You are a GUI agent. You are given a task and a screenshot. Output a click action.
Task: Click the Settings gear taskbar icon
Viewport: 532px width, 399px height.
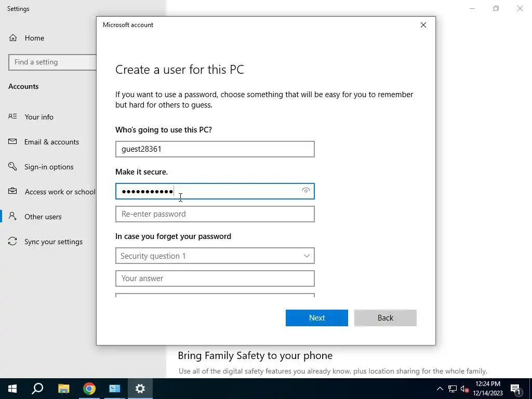140,389
